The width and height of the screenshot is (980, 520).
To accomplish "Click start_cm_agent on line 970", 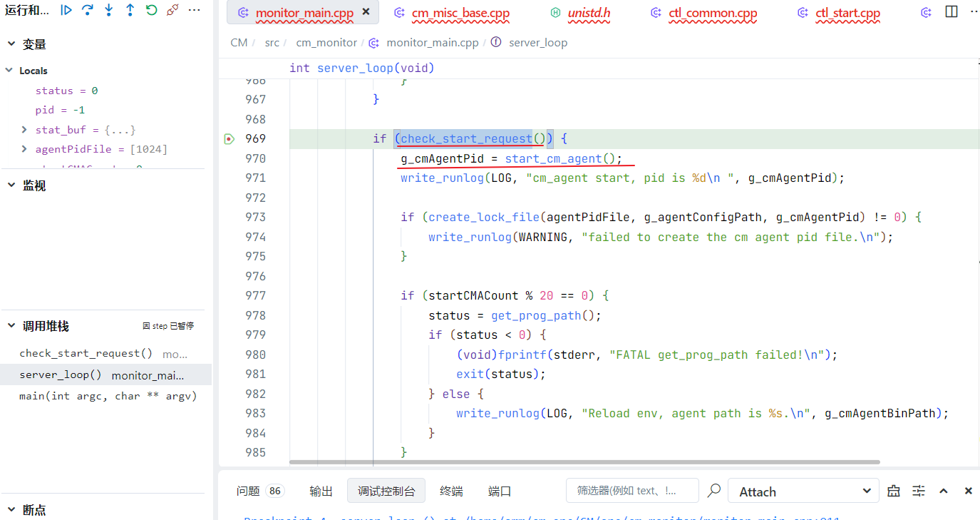I will tap(553, 158).
